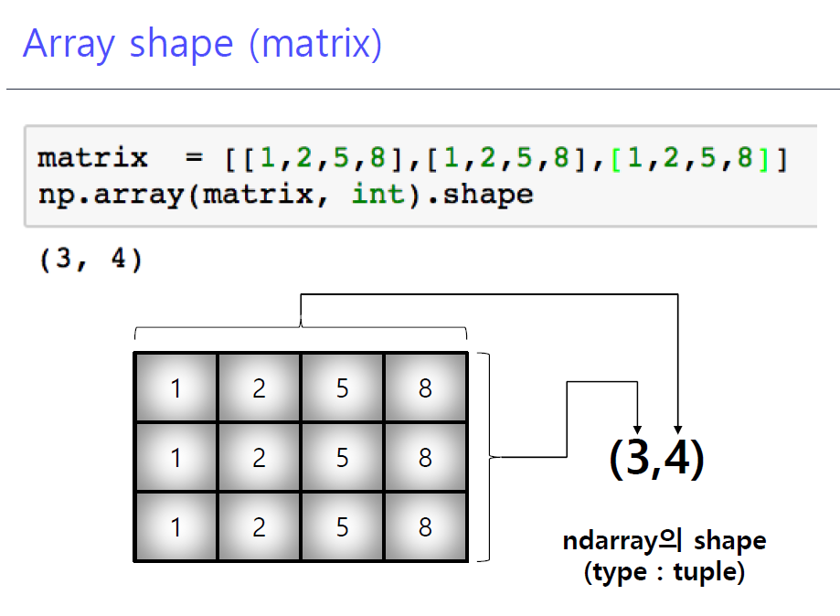
Task: Click the code input cell box
Action: tap(421, 176)
